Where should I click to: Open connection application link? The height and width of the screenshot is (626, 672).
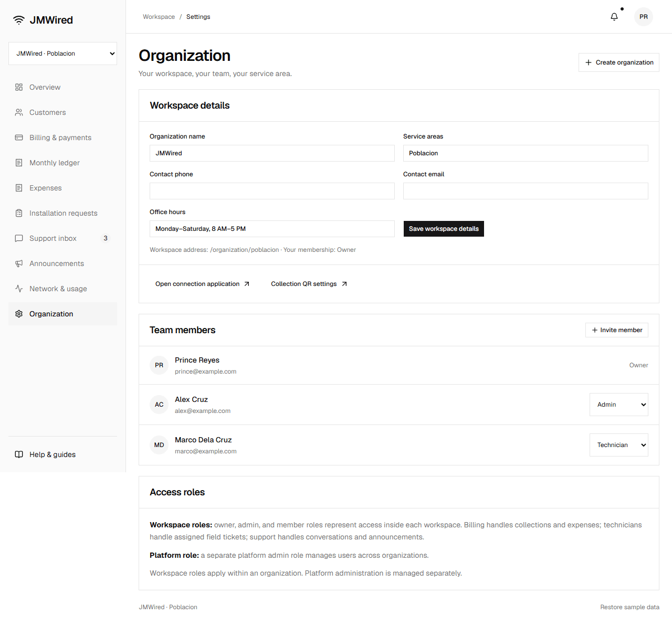point(203,284)
